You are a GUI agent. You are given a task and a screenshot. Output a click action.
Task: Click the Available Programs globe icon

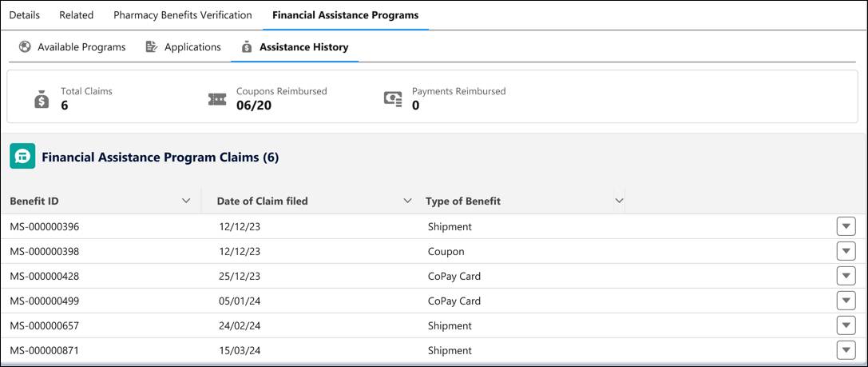25,47
